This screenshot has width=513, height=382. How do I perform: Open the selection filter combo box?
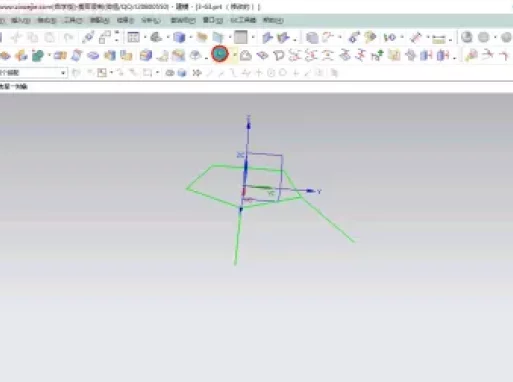33,73
